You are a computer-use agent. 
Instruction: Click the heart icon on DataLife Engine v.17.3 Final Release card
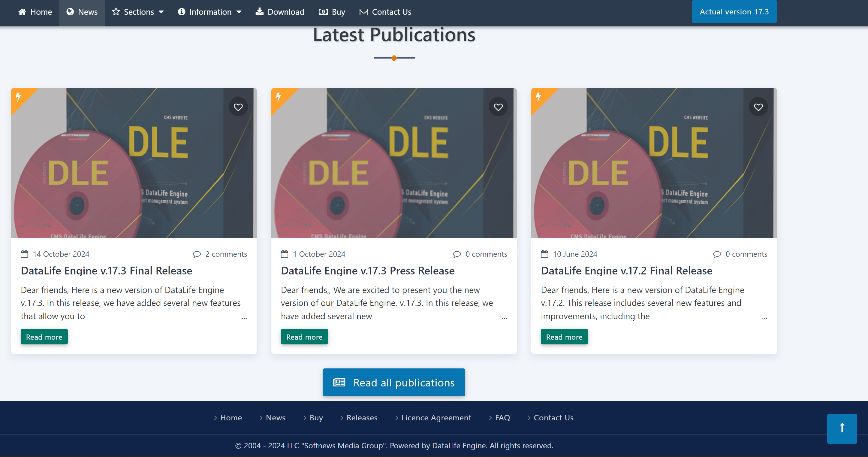(238, 107)
